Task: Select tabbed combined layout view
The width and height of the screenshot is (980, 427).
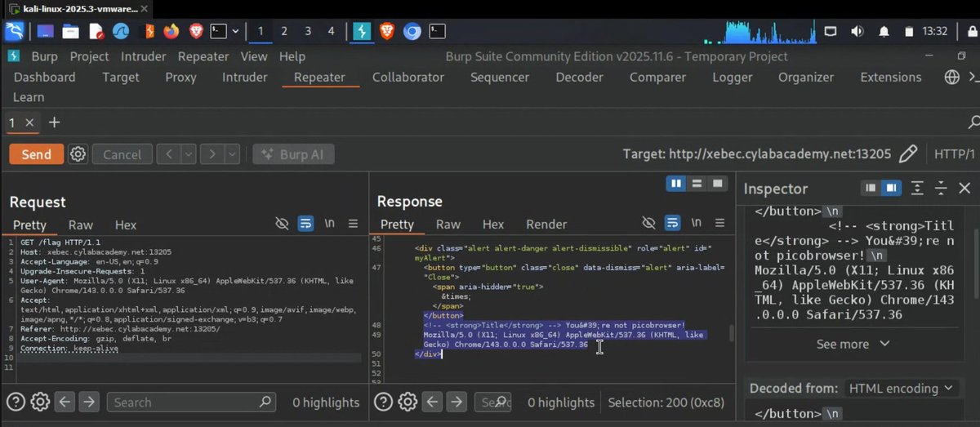Action: tap(717, 184)
